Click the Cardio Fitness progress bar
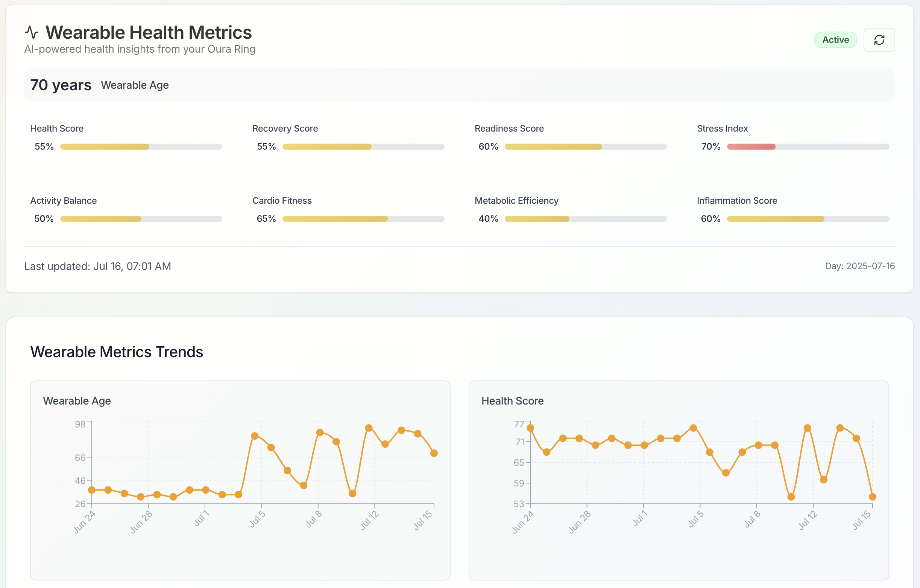Viewport: 920px width, 588px height. tap(363, 219)
